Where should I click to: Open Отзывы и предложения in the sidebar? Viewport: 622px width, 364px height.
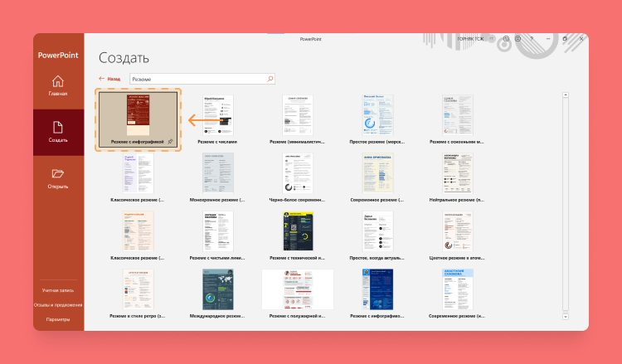point(57,304)
